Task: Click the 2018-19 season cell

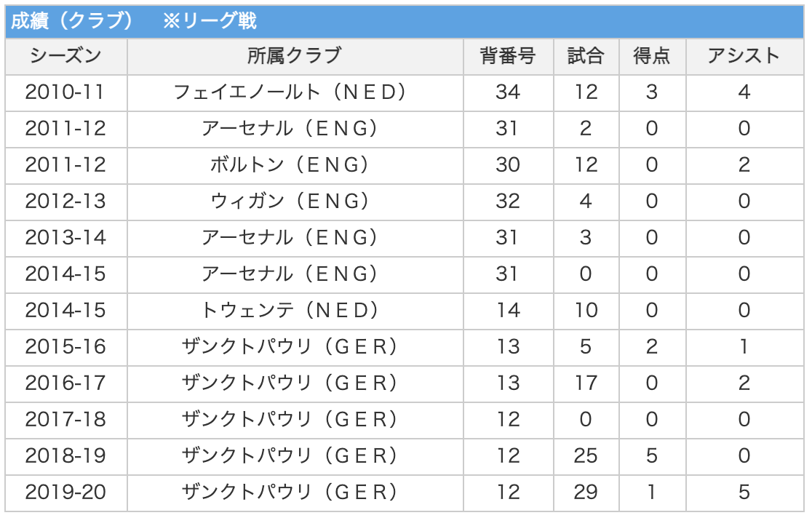Action: pyautogui.click(x=65, y=456)
